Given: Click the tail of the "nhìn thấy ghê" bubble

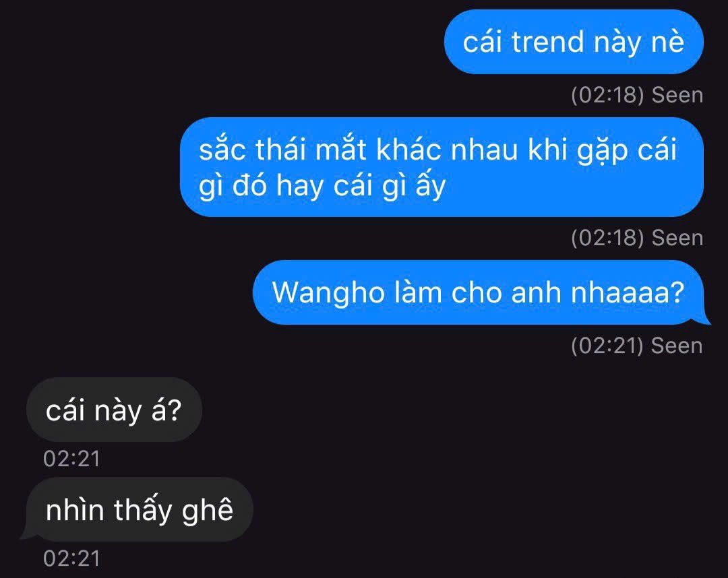Looking at the screenshot, I should (29, 534).
